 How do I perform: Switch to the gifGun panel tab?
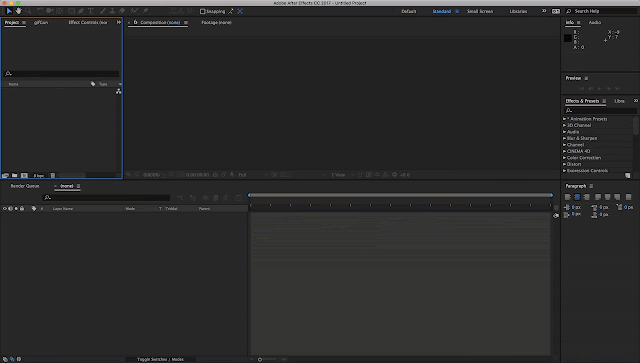click(x=41, y=22)
